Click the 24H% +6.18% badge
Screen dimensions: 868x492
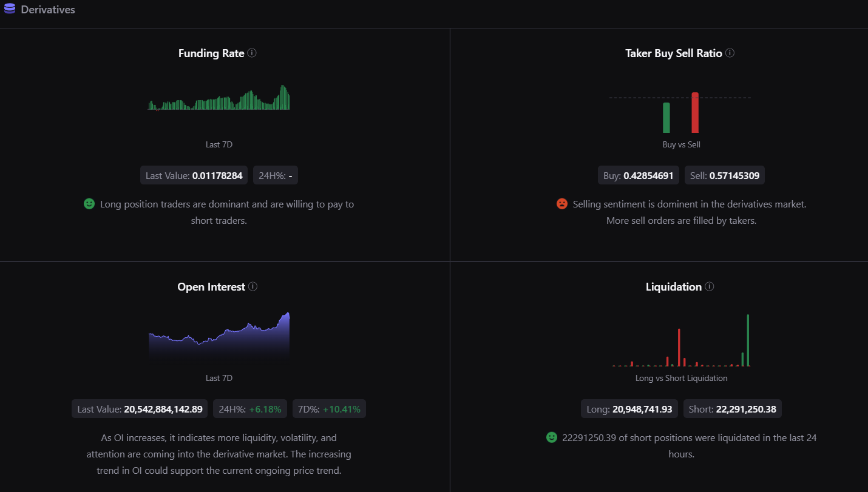[x=250, y=409]
